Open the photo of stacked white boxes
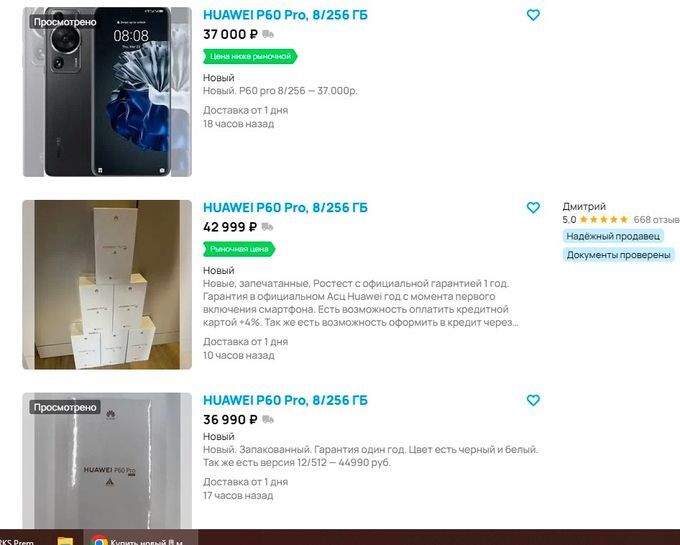Image resolution: width=680 pixels, height=545 pixels. click(x=107, y=284)
